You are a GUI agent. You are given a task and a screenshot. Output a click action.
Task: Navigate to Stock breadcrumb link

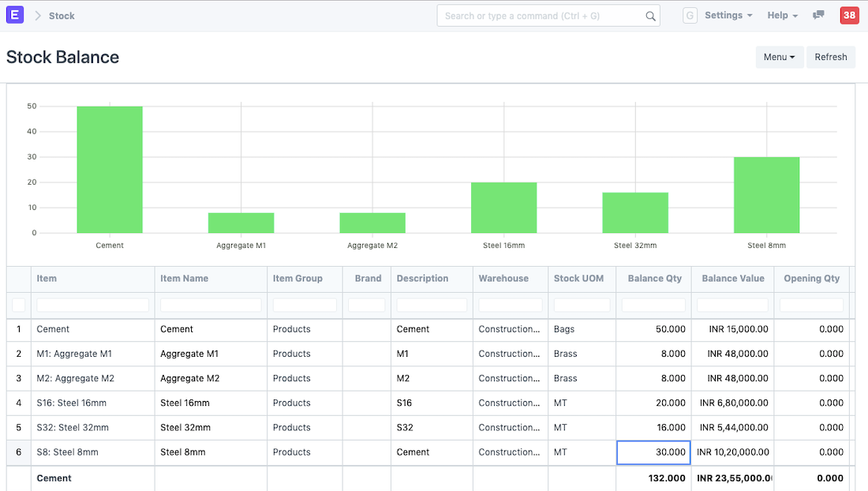[62, 16]
